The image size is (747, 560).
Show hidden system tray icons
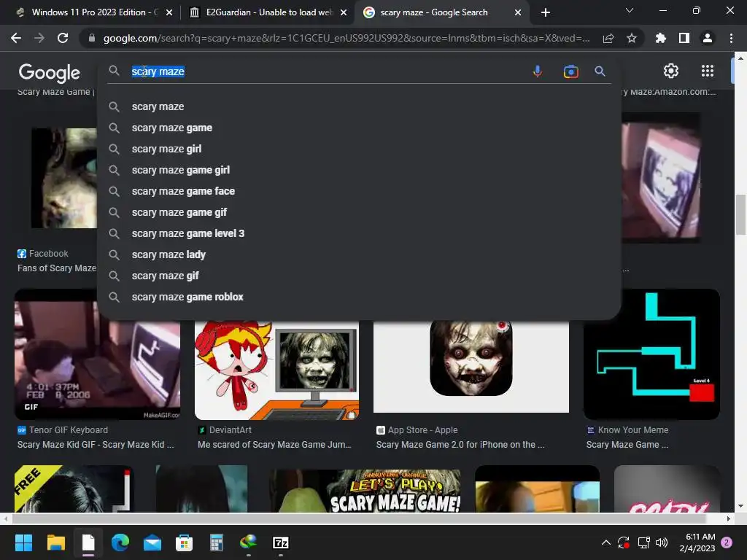click(x=606, y=542)
